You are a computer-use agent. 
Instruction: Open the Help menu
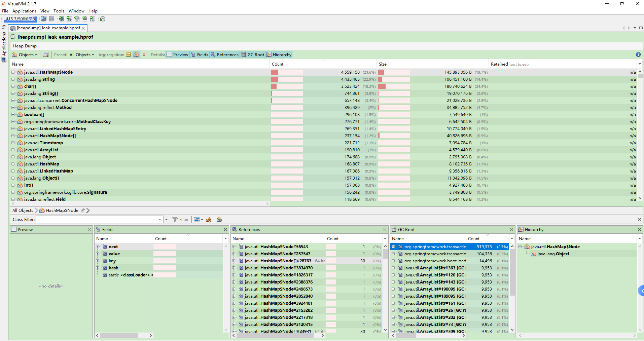click(93, 11)
